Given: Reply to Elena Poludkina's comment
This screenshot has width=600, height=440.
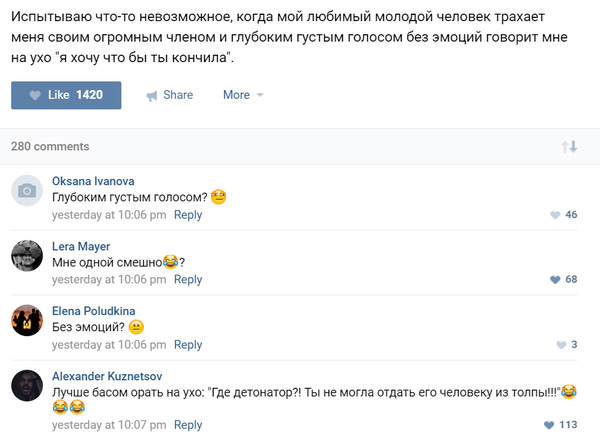Looking at the screenshot, I should coord(188,345).
